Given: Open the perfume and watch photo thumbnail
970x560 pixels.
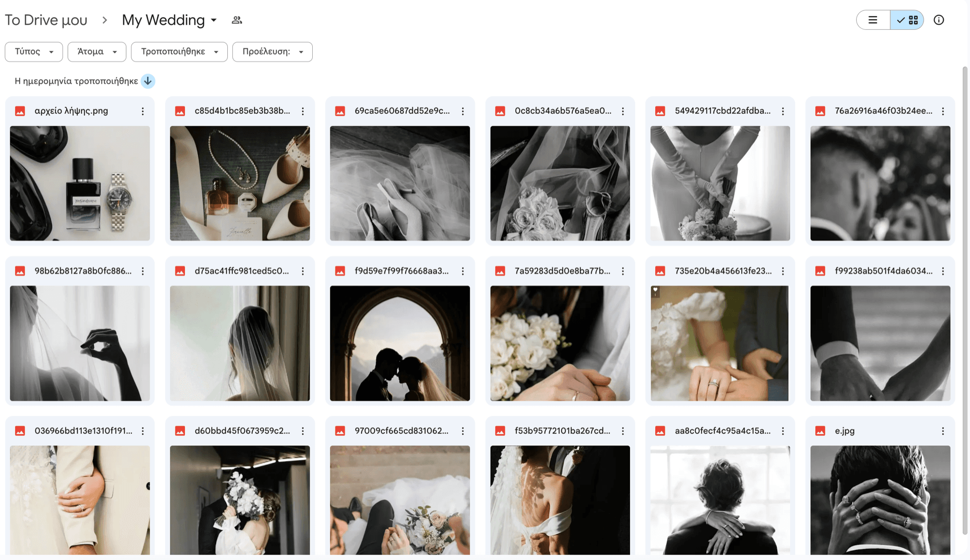Looking at the screenshot, I should click(x=80, y=183).
